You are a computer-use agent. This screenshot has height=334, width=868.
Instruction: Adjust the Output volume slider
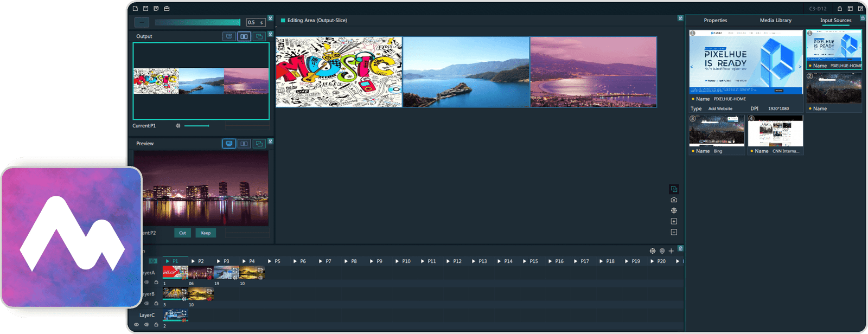[196, 126]
